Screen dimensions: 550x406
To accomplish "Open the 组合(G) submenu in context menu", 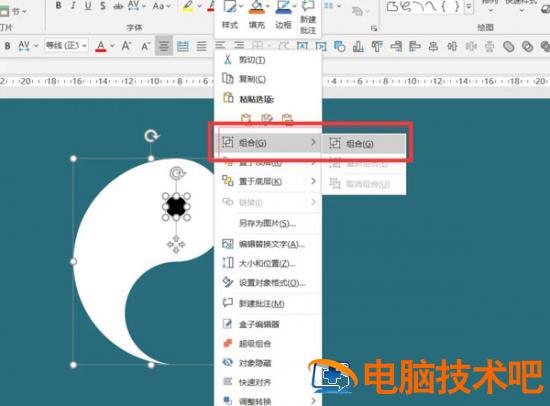I will point(268,142).
